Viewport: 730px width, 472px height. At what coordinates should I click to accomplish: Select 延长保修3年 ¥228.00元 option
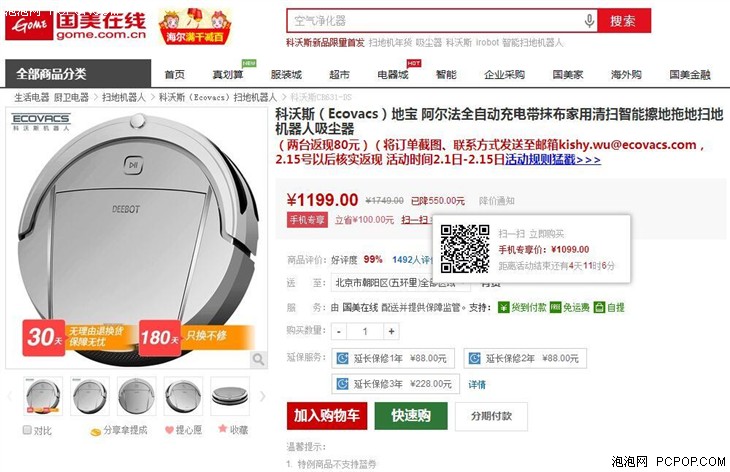[x=396, y=384]
